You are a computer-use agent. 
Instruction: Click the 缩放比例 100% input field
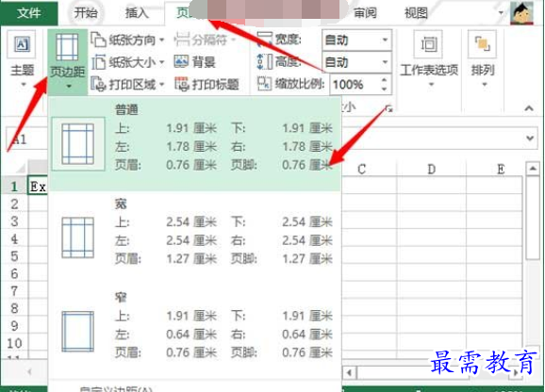click(354, 85)
